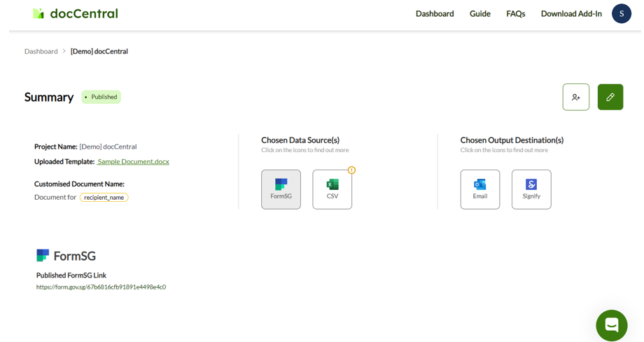
Task: Open the Dashboard menu item in top navigation
Action: (435, 13)
